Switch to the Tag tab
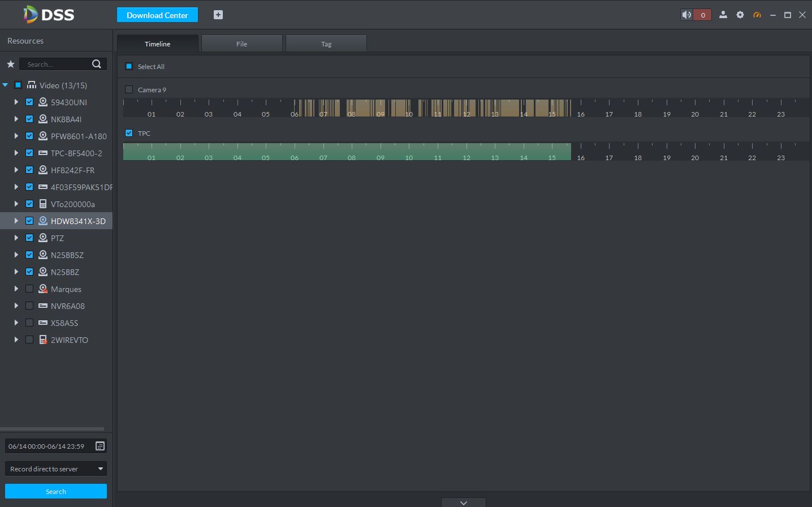The image size is (812, 507). click(x=326, y=44)
